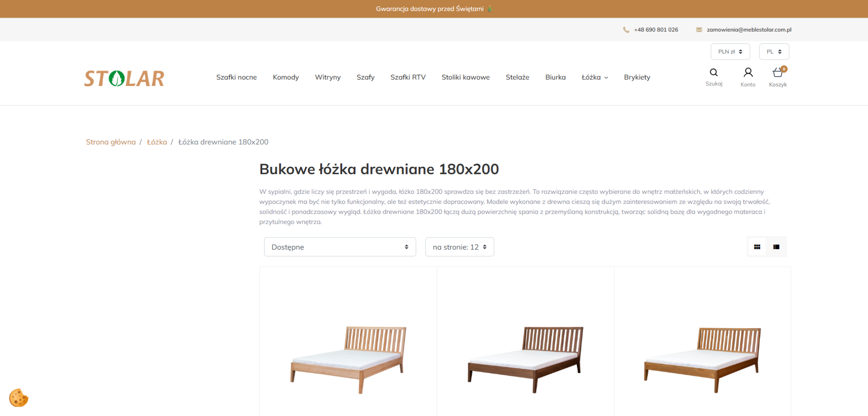
Task: Toggle the active products view icon
Action: (x=758, y=247)
